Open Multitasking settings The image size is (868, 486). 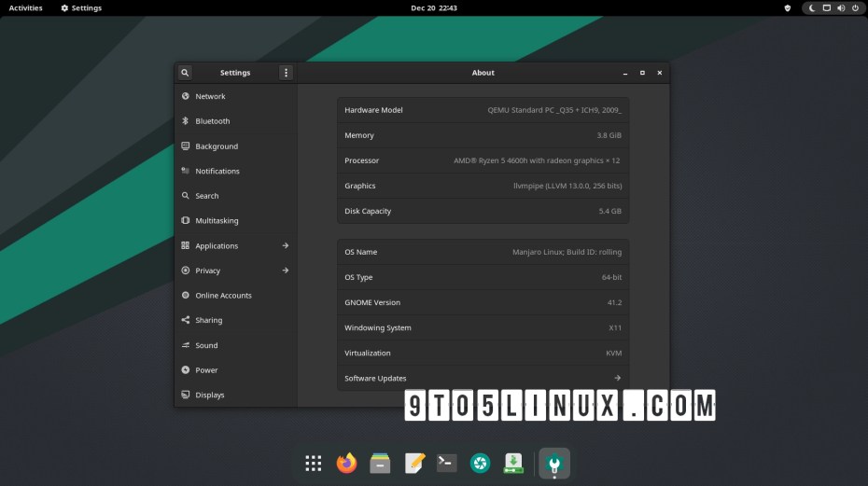click(x=236, y=221)
